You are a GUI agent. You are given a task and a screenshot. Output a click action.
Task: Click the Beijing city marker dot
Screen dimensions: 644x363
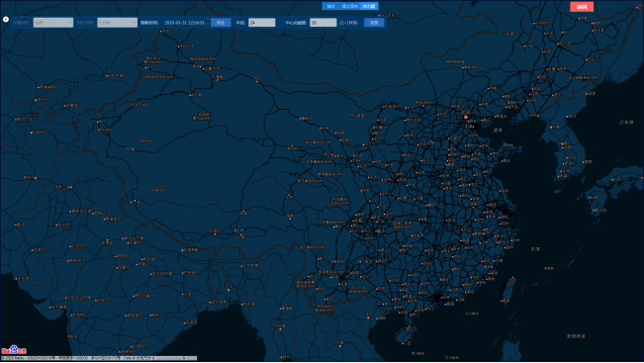point(466,117)
